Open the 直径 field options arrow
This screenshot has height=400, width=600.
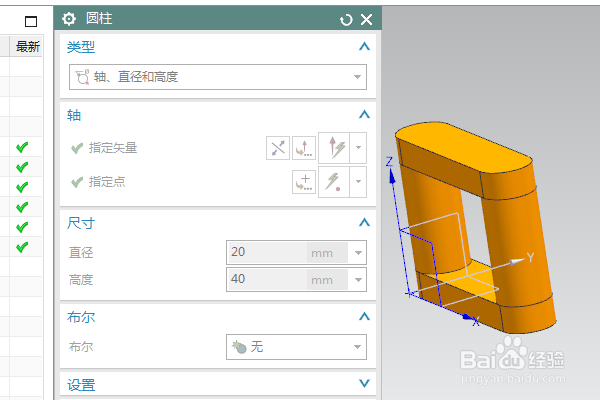358,253
